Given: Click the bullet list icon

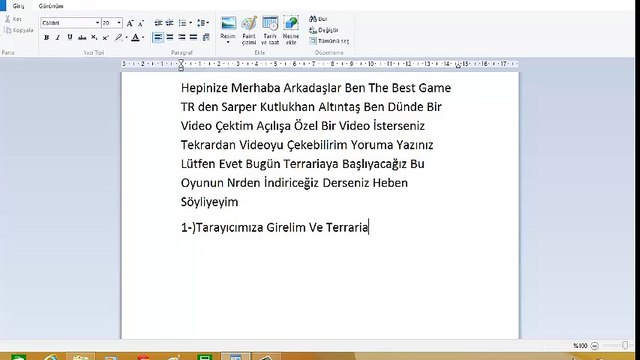Looking at the screenshot, I should pyautogui.click(x=182, y=23).
